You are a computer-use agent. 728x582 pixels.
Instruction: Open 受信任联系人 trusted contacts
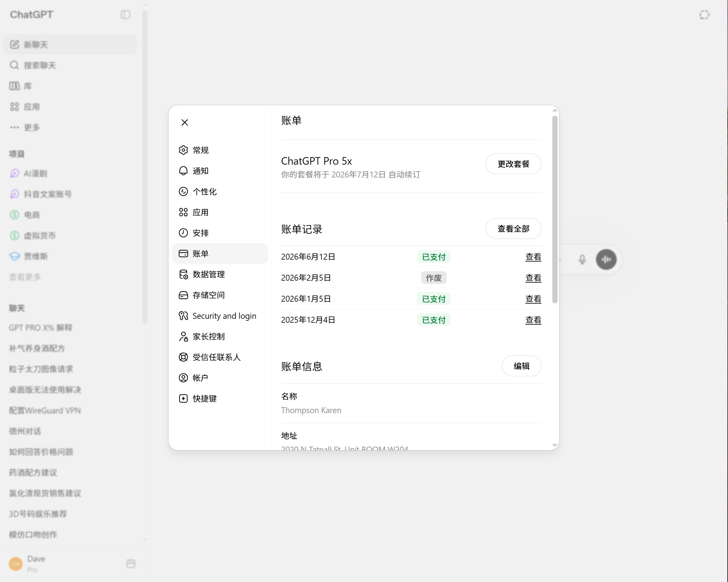click(220, 357)
